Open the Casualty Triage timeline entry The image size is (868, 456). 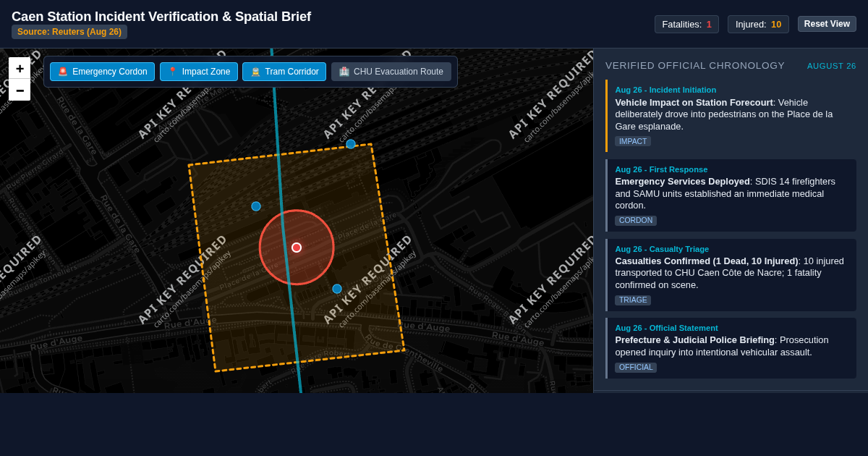[x=731, y=275]
